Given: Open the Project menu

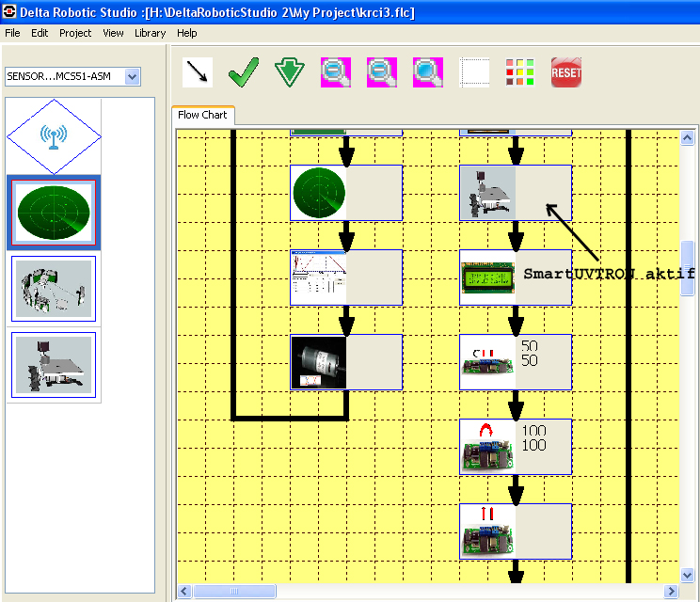Looking at the screenshot, I should click(75, 33).
